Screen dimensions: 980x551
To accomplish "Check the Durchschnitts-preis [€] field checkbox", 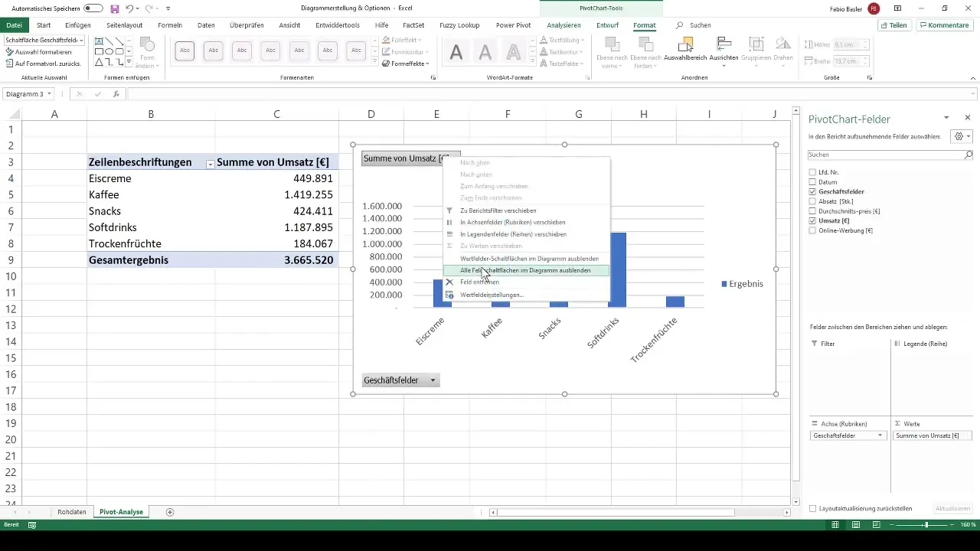I will tap(813, 210).
